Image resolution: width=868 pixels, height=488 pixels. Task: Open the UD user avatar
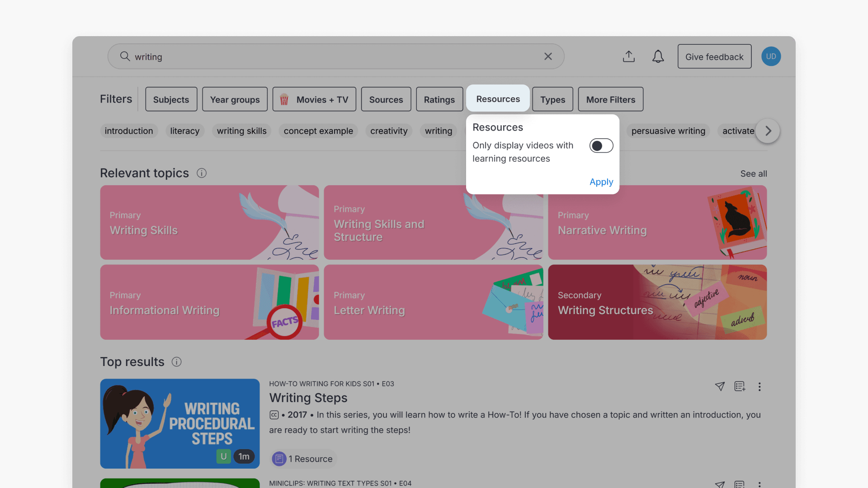tap(771, 56)
